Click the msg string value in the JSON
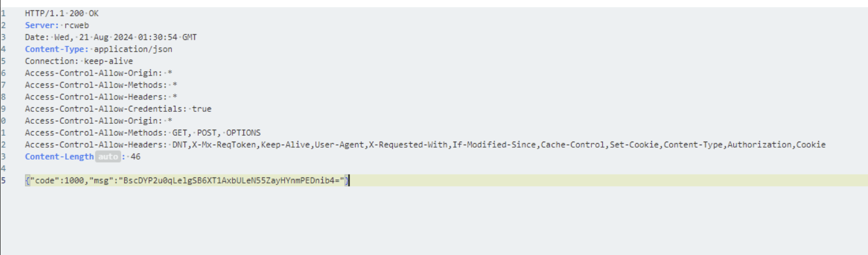The image size is (868, 255). (231, 180)
